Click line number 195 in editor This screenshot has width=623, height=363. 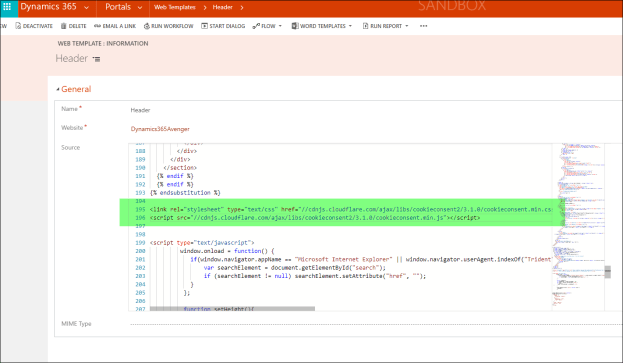pyautogui.click(x=140, y=209)
